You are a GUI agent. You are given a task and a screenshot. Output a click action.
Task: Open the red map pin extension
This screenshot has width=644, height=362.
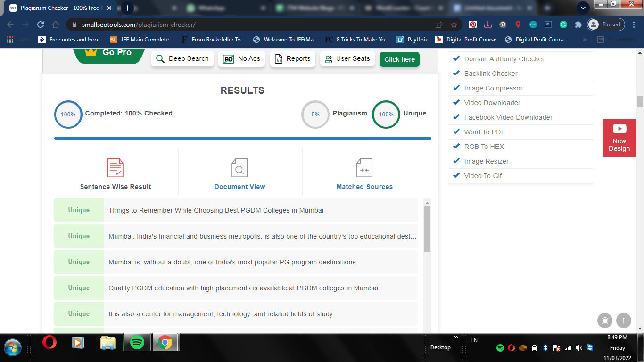518,25
